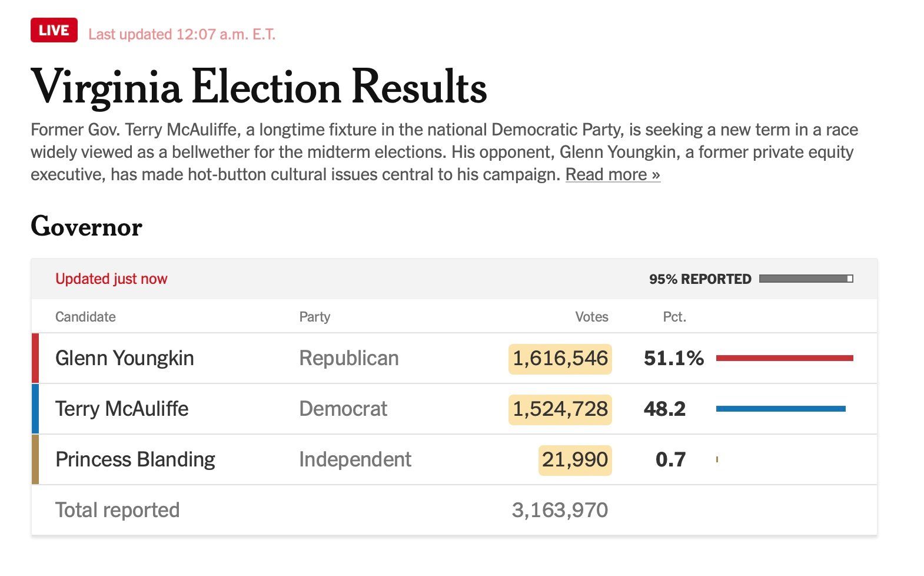Viewport: 924px width, 576px height.
Task: Select the Terry McAuliffe candidate name
Action: [122, 409]
